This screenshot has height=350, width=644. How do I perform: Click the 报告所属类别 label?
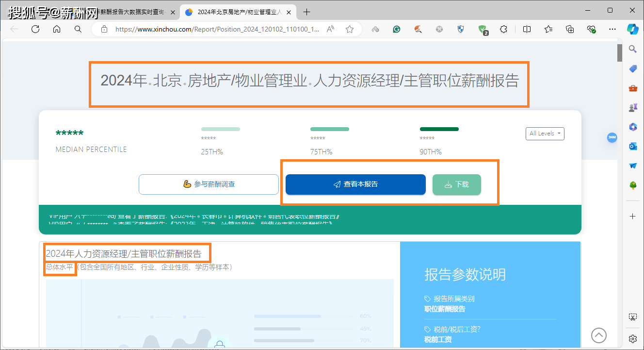[454, 299]
